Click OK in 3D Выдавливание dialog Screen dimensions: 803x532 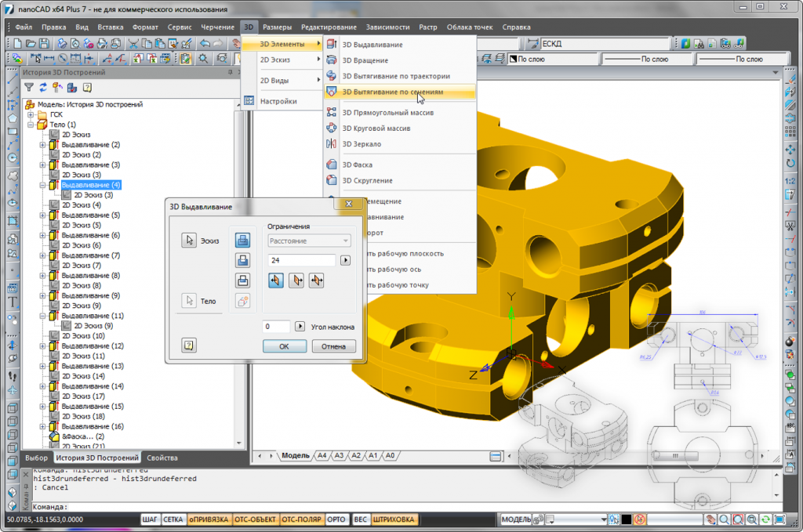click(284, 346)
